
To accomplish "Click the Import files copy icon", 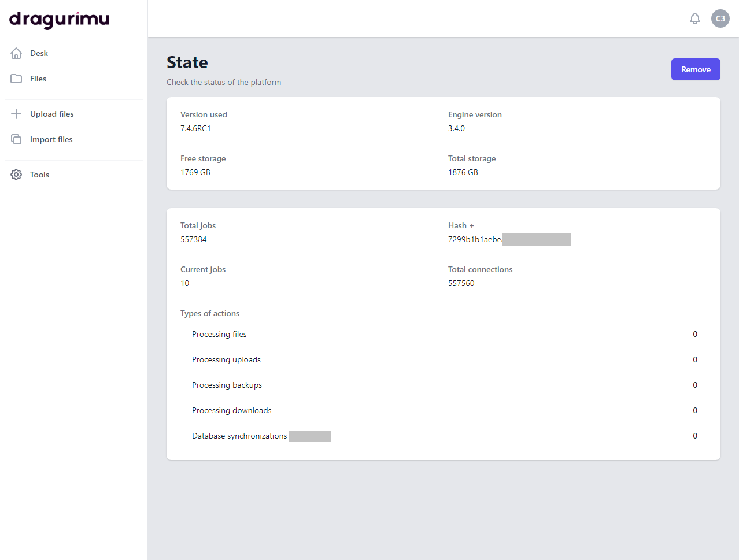I will (x=16, y=139).
